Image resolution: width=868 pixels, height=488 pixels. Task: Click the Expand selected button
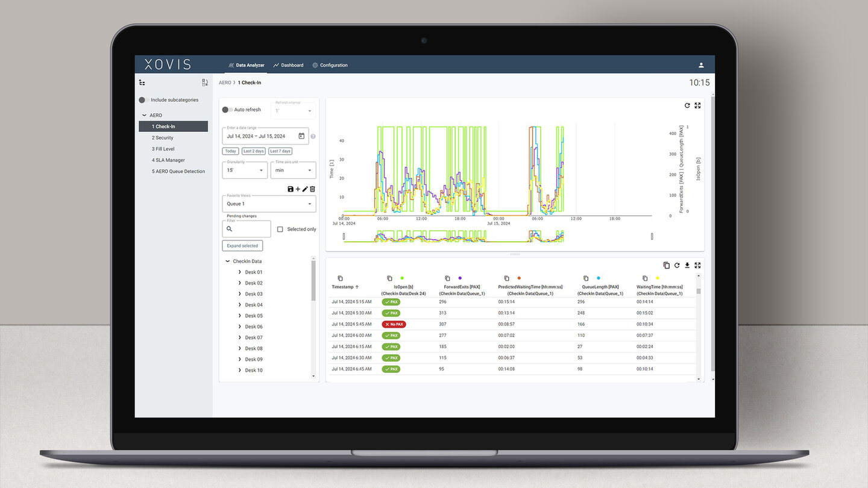[x=242, y=246]
